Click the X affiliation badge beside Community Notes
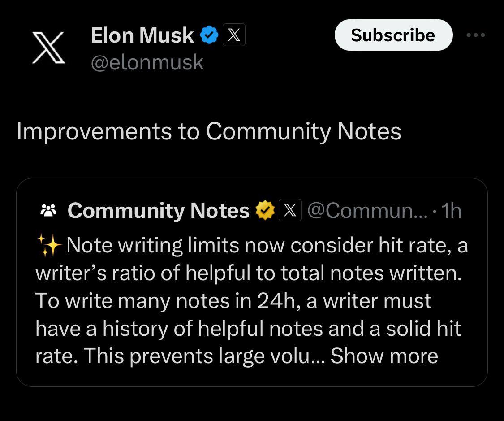Viewport: 504px width, 421px height. [290, 210]
